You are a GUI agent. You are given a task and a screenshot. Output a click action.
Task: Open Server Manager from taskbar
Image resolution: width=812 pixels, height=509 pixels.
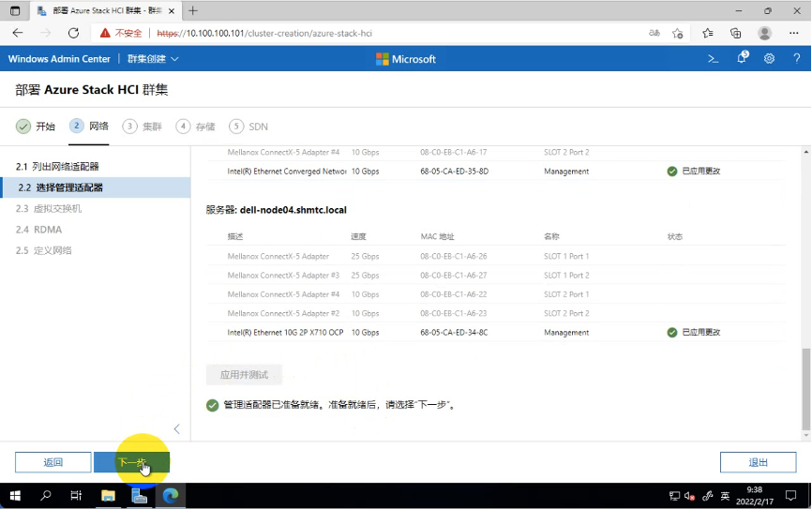point(139,496)
